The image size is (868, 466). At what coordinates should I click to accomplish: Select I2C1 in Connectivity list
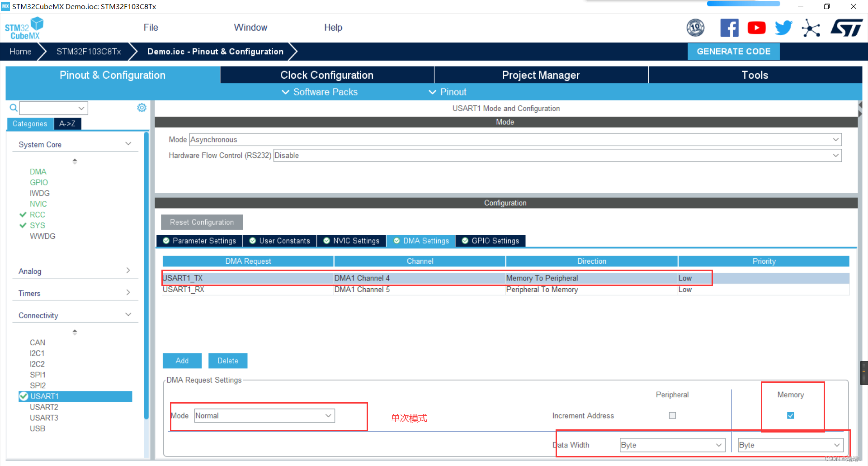click(x=37, y=353)
